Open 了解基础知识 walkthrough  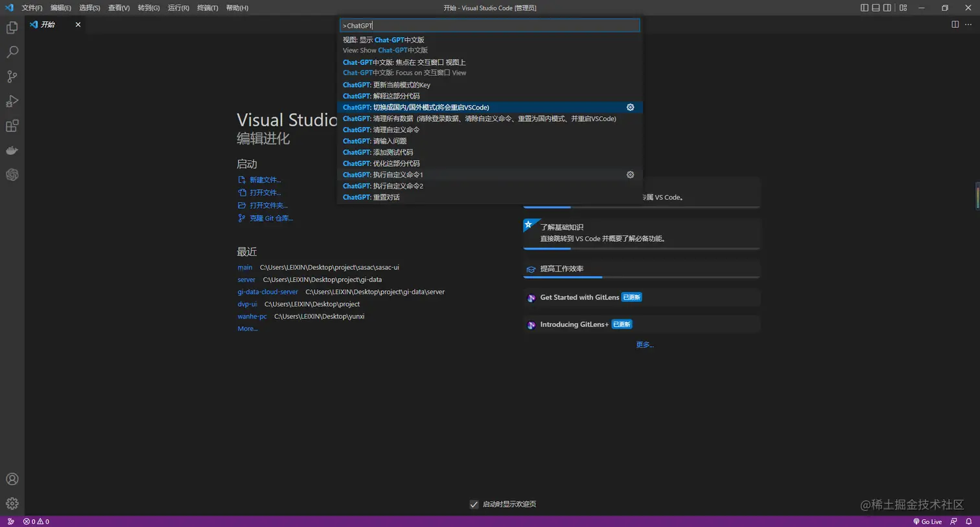[x=642, y=233]
